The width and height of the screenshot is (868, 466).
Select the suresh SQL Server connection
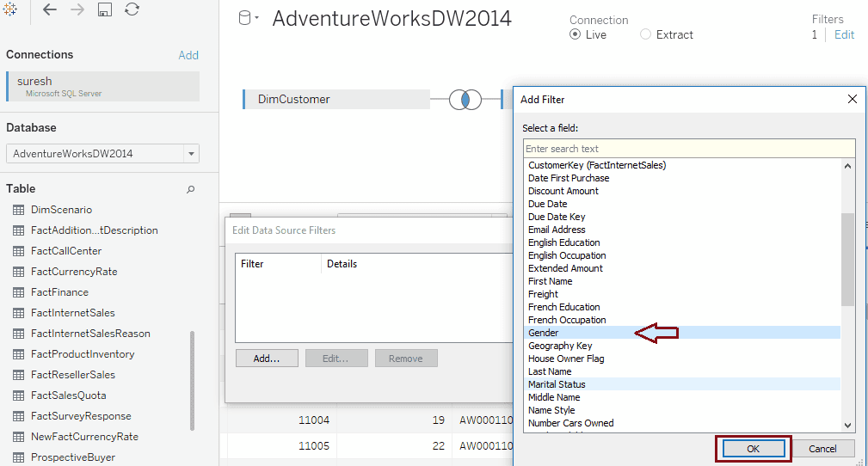(103, 86)
